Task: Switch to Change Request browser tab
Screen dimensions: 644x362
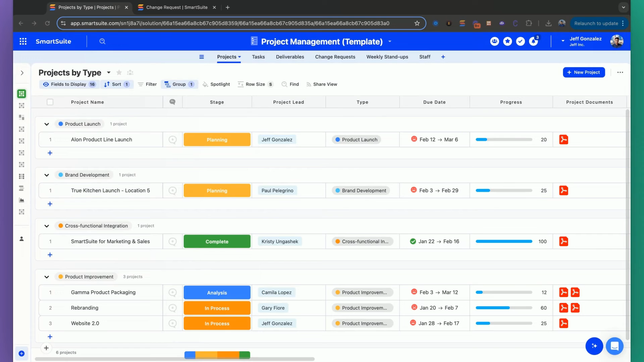Action: [177, 7]
